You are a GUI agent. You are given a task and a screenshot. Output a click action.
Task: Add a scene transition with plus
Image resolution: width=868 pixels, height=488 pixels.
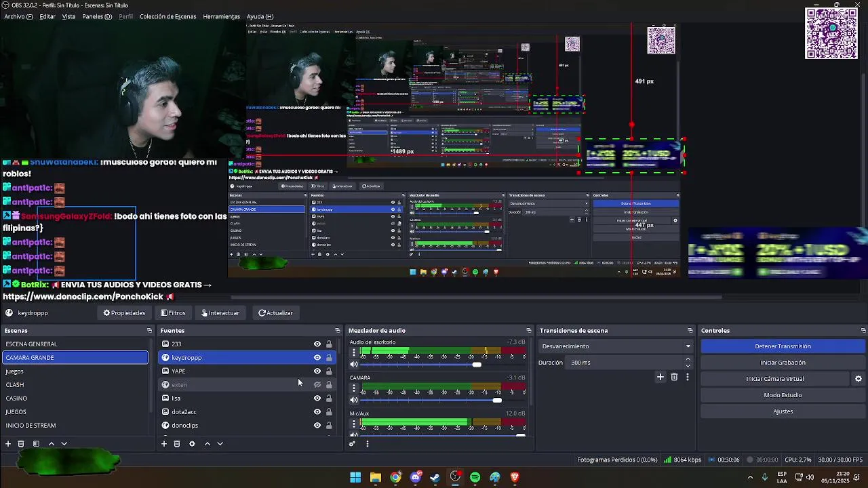(660, 377)
